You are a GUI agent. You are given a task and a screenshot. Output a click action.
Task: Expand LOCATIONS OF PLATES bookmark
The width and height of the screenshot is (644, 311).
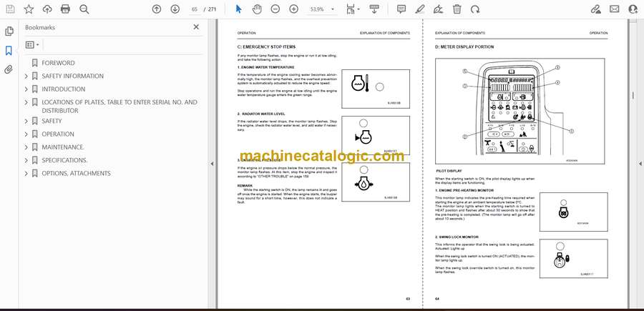click(x=26, y=102)
